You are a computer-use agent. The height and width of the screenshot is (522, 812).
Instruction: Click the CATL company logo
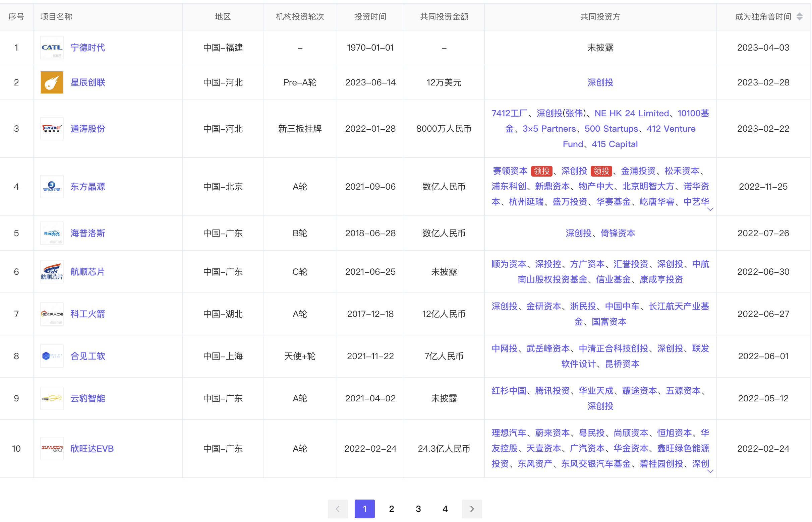click(52, 48)
